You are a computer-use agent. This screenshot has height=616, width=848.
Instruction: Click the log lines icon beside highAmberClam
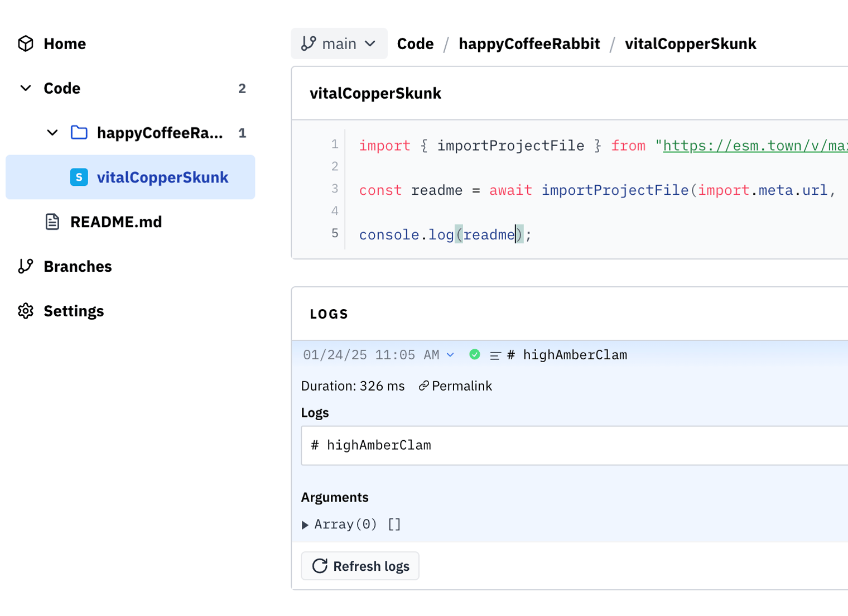(495, 355)
